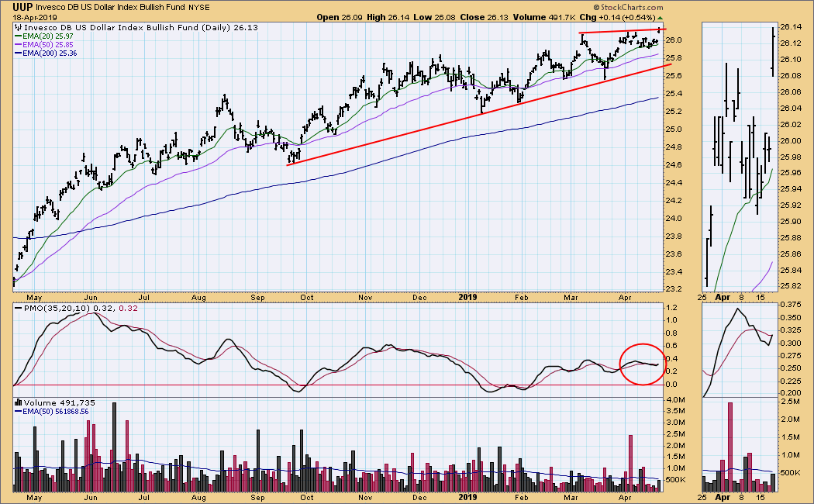Screen dimensions: 814x504
Task: Click the Low 26.08 value
Action: (x=434, y=17)
